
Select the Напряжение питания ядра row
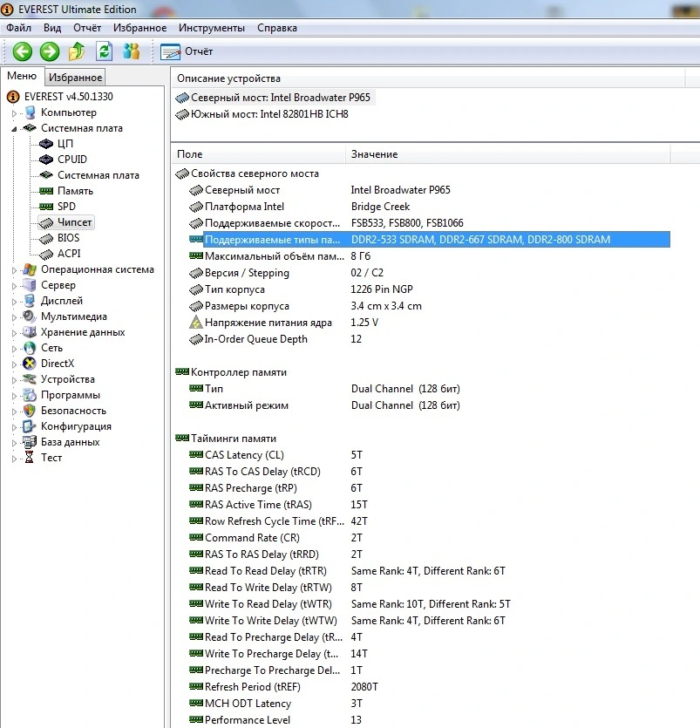(x=430, y=323)
